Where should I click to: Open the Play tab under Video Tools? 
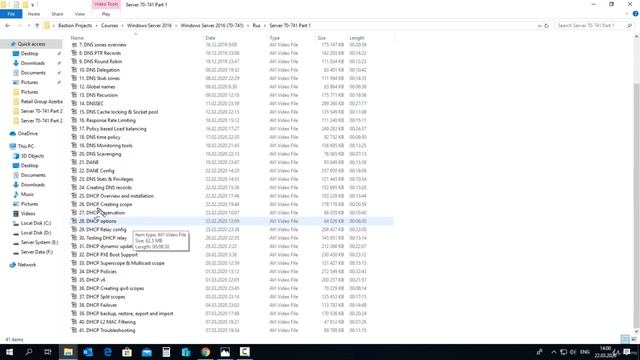tap(106, 14)
